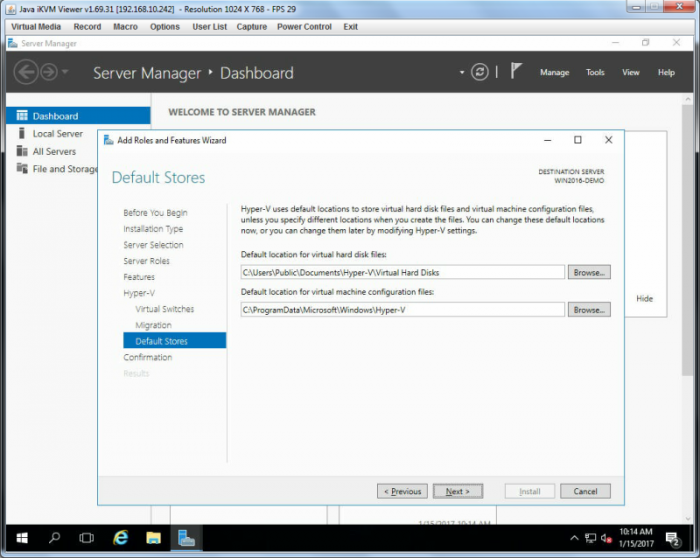Open the Options menu in iKVM Viewer

pos(165,27)
